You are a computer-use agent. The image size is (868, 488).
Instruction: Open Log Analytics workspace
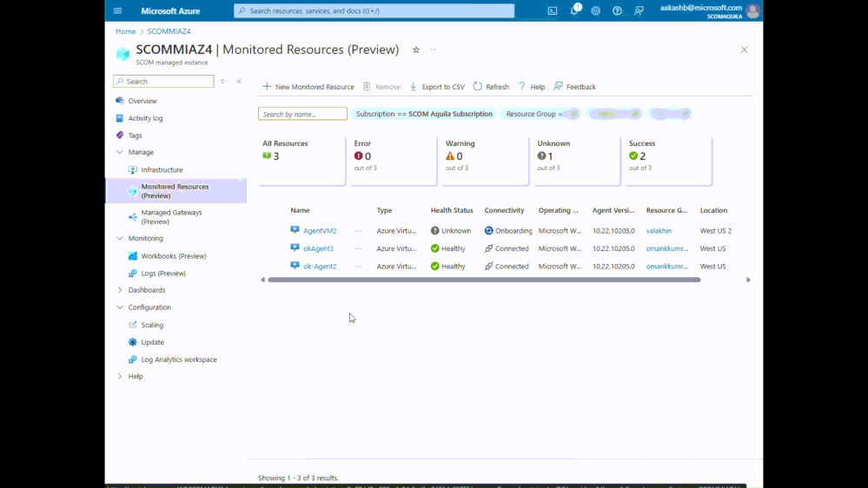pyautogui.click(x=179, y=359)
